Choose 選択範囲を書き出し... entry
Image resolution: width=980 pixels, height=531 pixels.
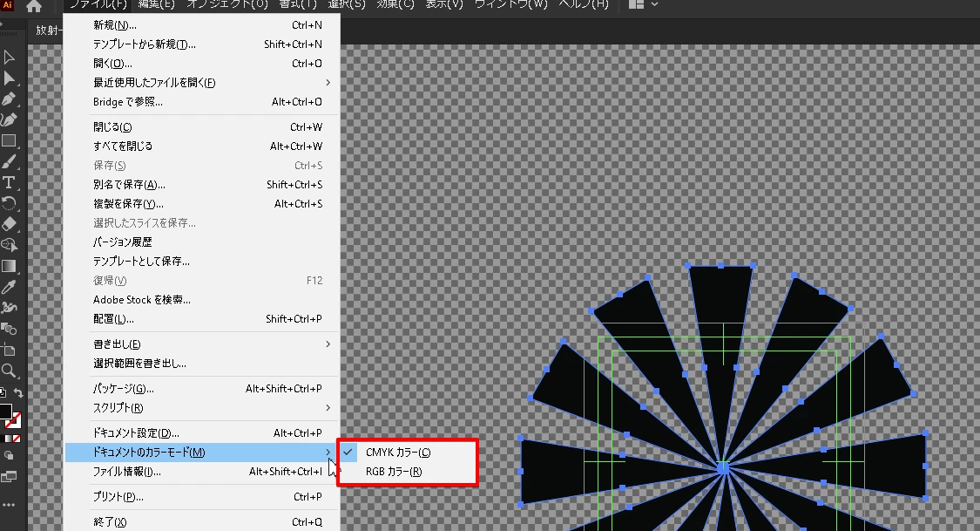pyautogui.click(x=202, y=364)
